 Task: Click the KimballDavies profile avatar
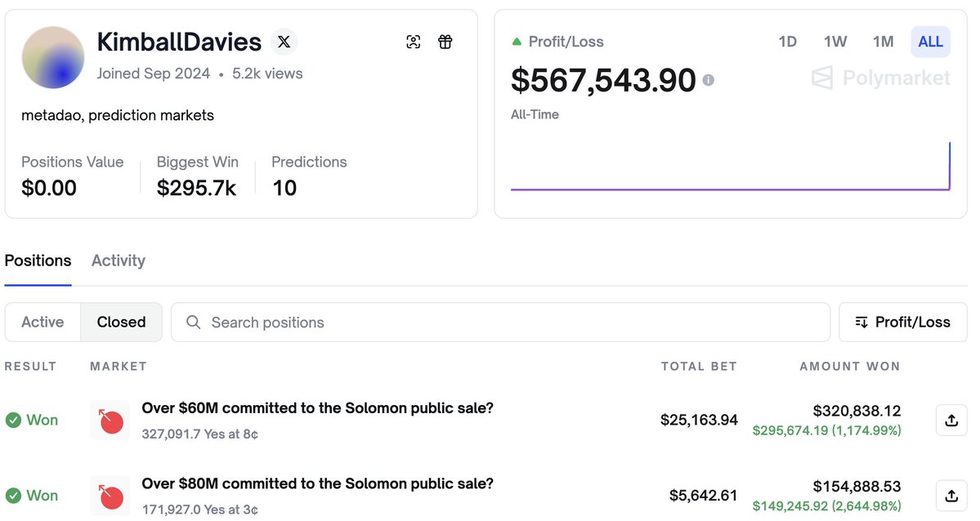[x=53, y=57]
